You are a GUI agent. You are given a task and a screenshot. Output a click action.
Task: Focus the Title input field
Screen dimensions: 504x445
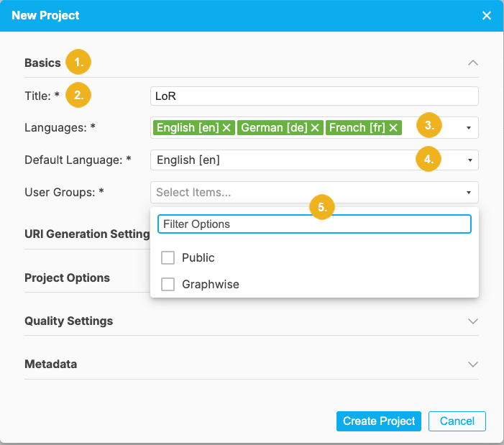[314, 96]
